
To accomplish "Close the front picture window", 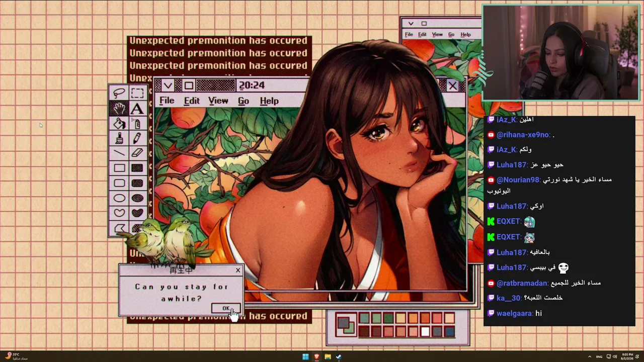I will pos(452,86).
